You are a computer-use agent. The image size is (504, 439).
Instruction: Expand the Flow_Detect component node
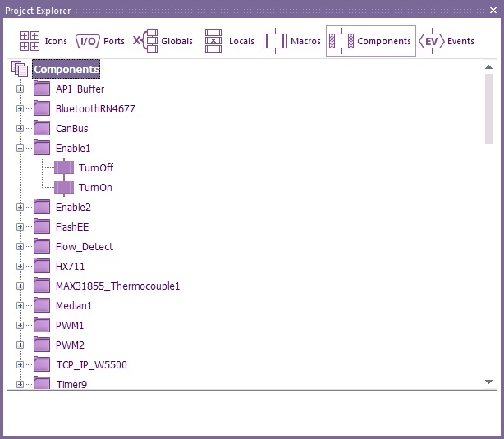(21, 247)
